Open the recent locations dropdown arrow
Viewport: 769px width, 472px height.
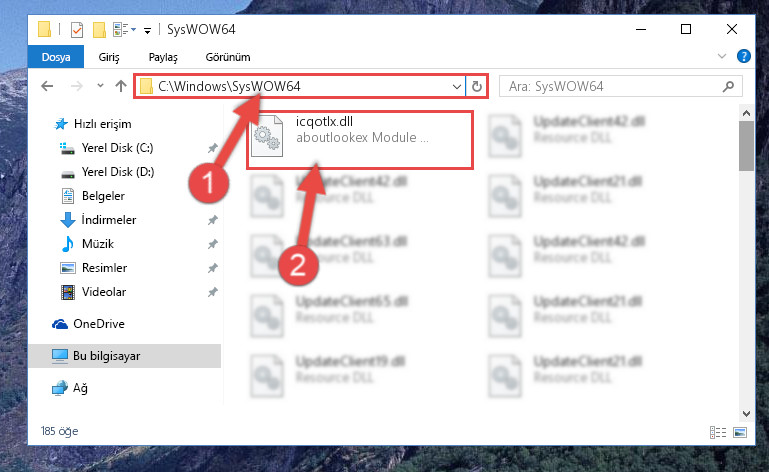tap(100, 86)
